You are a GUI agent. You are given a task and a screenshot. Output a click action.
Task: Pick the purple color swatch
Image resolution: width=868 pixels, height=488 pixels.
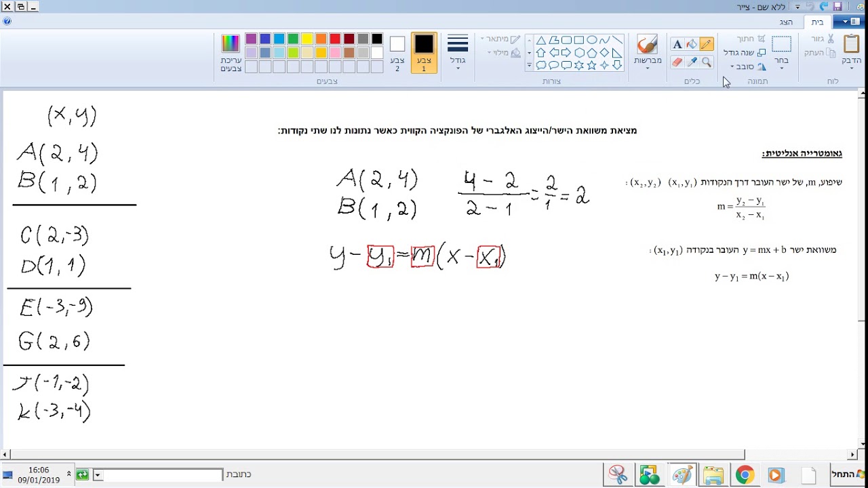251,39
